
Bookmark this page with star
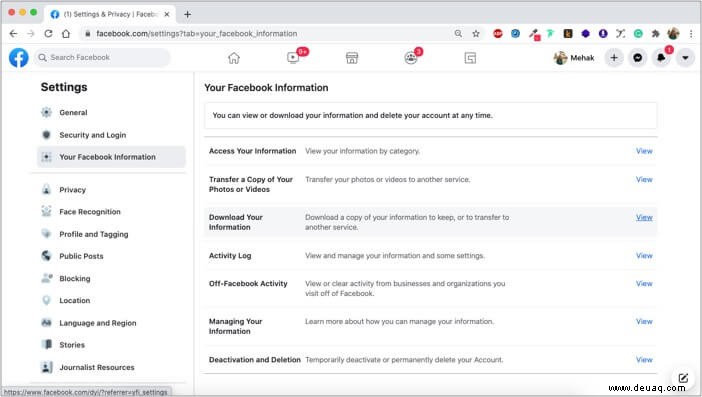pyautogui.click(x=476, y=34)
